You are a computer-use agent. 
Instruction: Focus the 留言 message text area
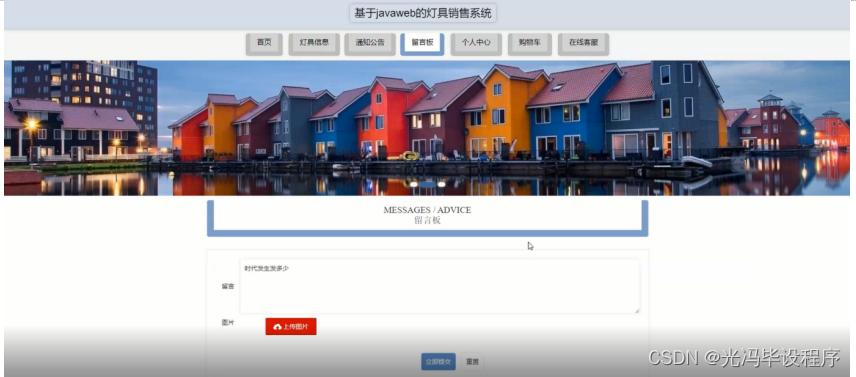click(439, 286)
